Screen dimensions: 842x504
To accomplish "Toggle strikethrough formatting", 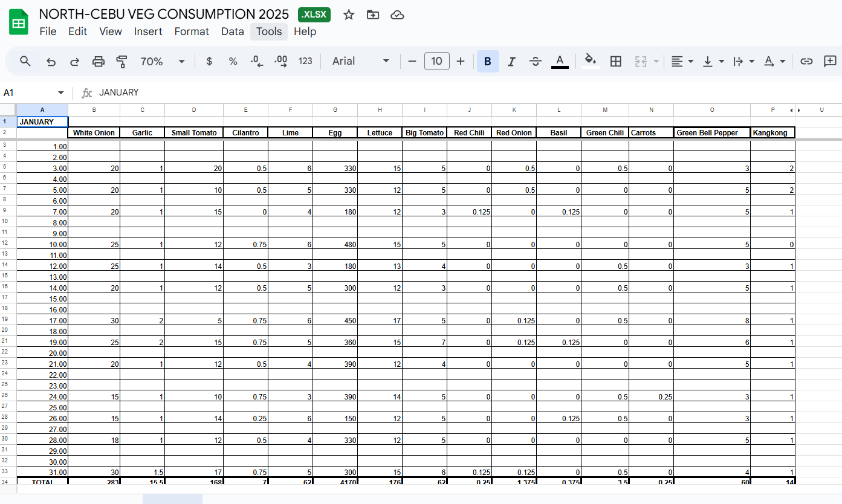I will pos(536,61).
